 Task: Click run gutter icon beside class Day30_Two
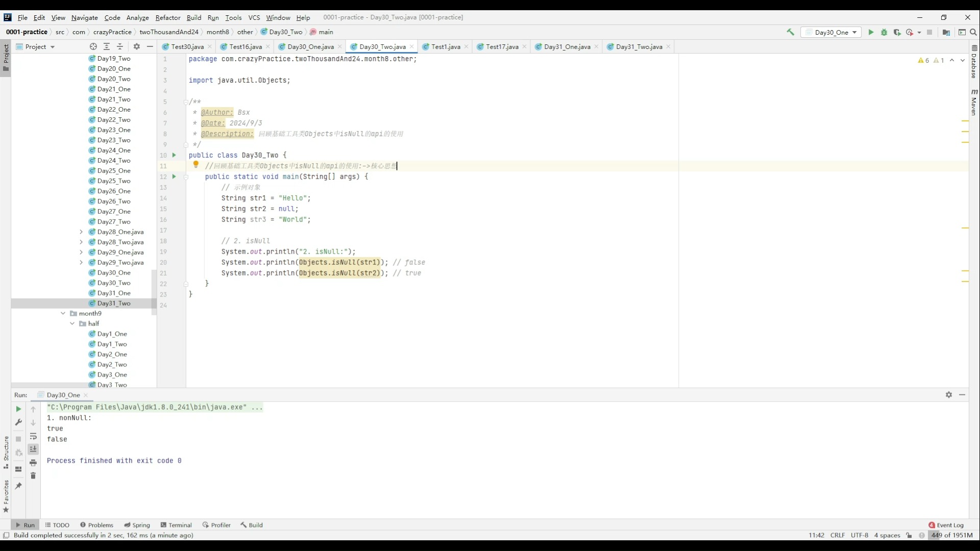pos(174,155)
